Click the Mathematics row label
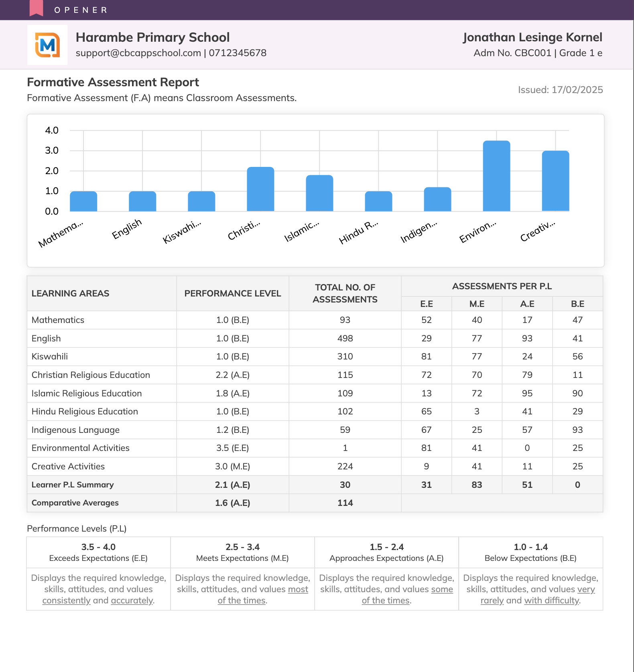The width and height of the screenshot is (634, 672). [58, 320]
